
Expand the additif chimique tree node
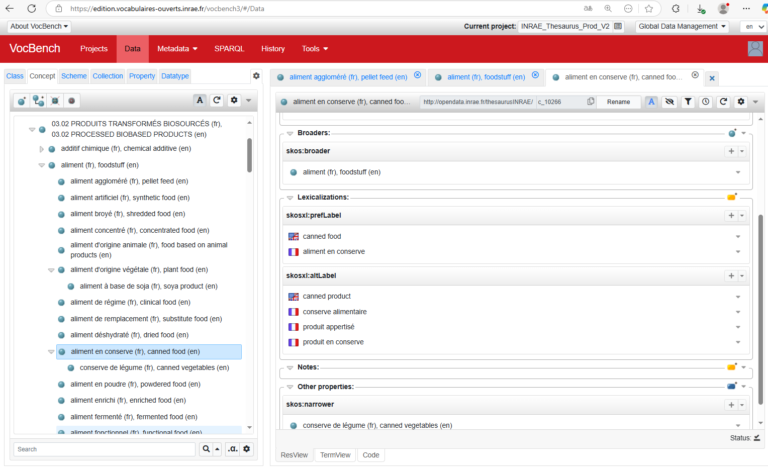point(42,149)
